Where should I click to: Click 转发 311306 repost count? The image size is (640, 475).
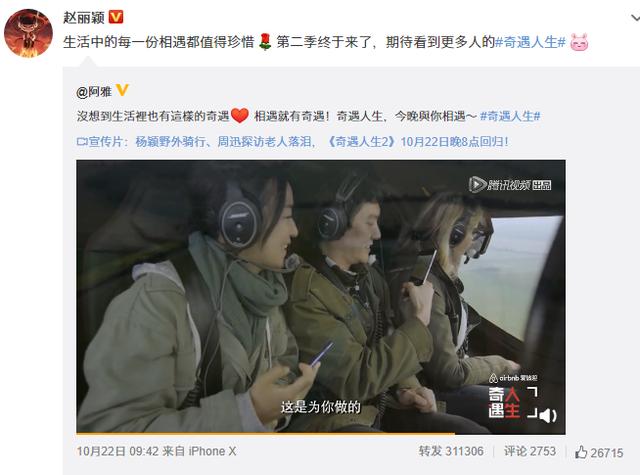[x=451, y=451]
